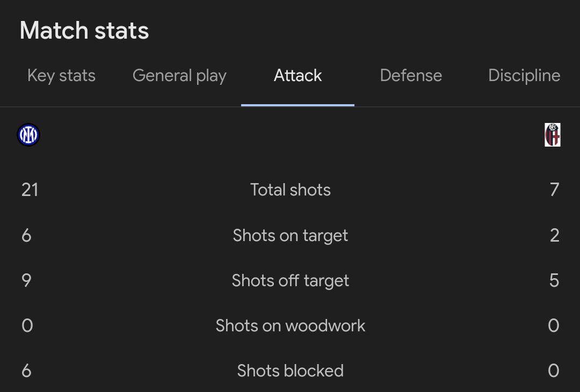This screenshot has height=392, width=580.
Task: Select the Total shots label
Action: click(291, 190)
